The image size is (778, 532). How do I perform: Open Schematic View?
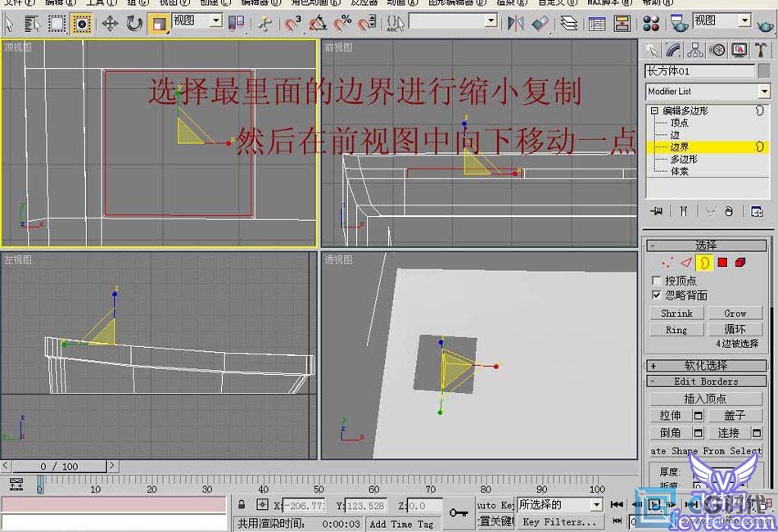tap(622, 23)
